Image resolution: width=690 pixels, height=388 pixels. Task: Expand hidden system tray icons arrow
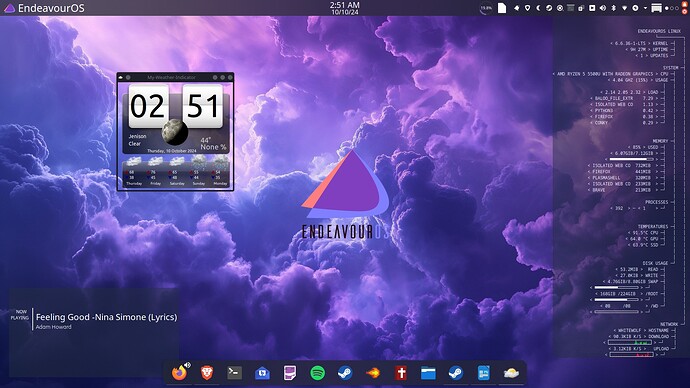(646, 8)
